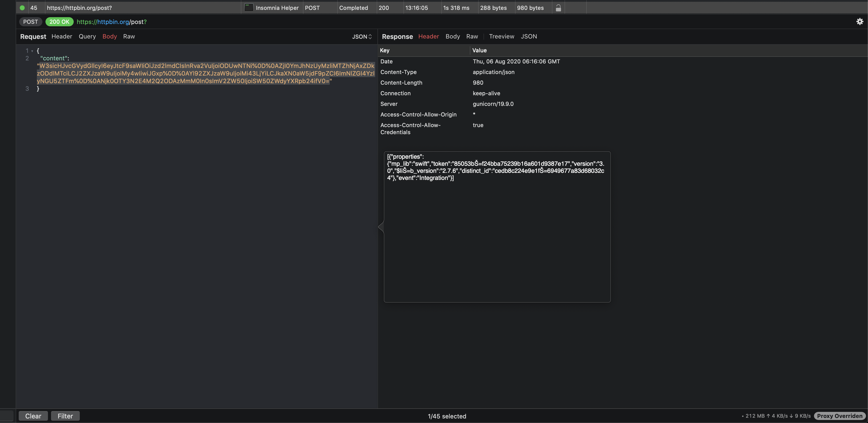Screen dimensions: 868x423
Task: Open the JSON format dropdown
Action: [x=362, y=36]
